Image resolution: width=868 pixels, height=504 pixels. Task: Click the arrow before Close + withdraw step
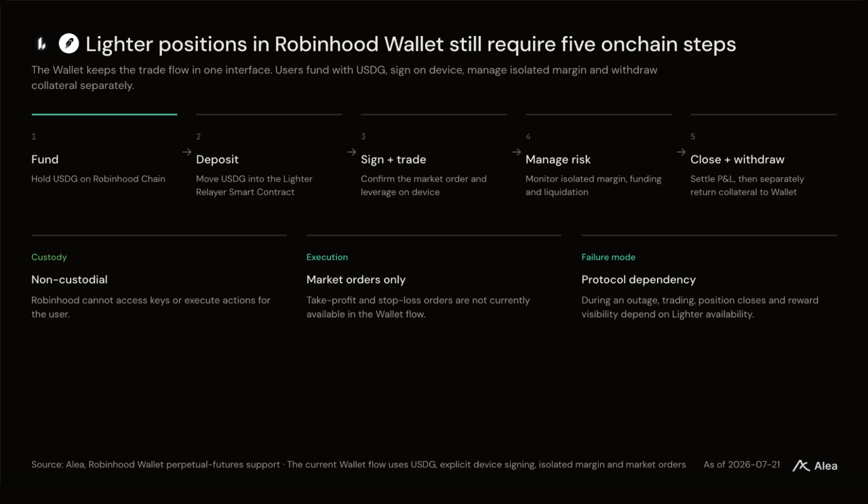pos(681,153)
